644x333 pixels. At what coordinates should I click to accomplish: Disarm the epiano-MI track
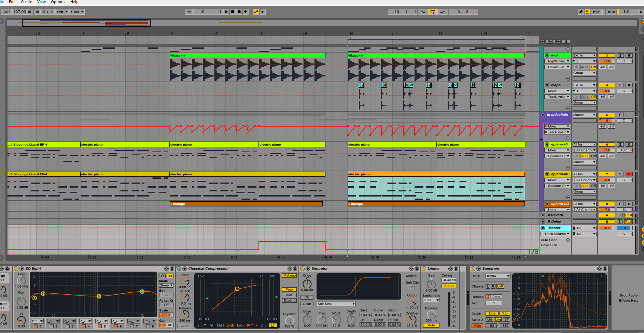tap(629, 174)
